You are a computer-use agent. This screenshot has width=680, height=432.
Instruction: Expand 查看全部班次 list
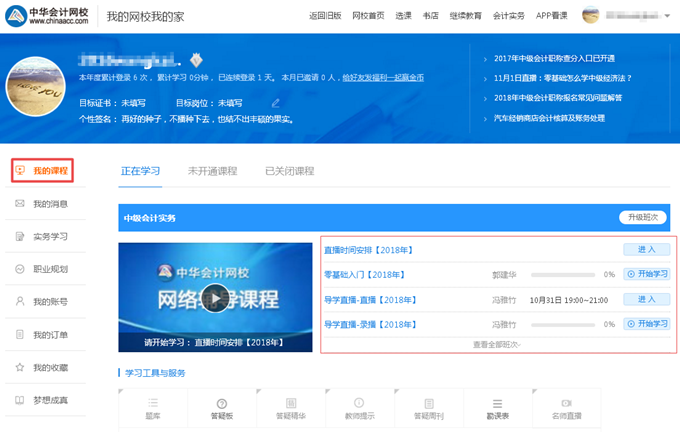pyautogui.click(x=497, y=344)
